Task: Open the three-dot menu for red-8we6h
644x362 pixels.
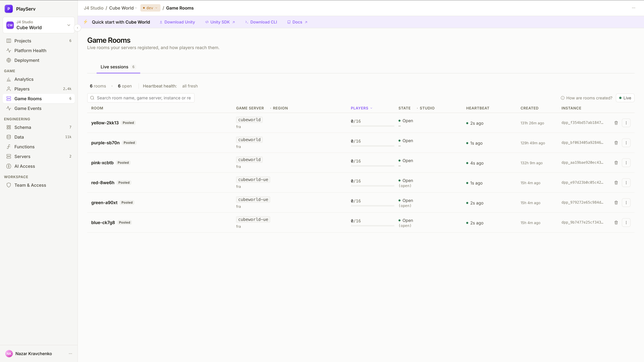Action: [626, 183]
